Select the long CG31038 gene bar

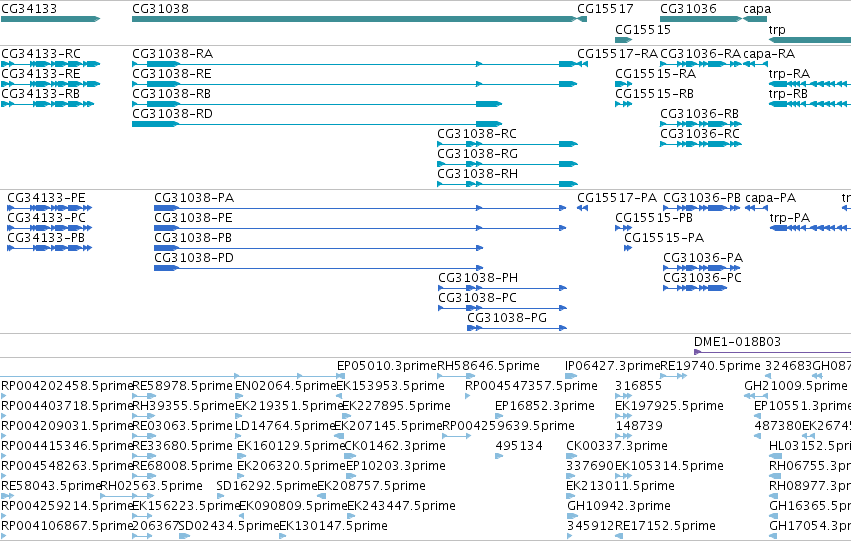click(353, 19)
